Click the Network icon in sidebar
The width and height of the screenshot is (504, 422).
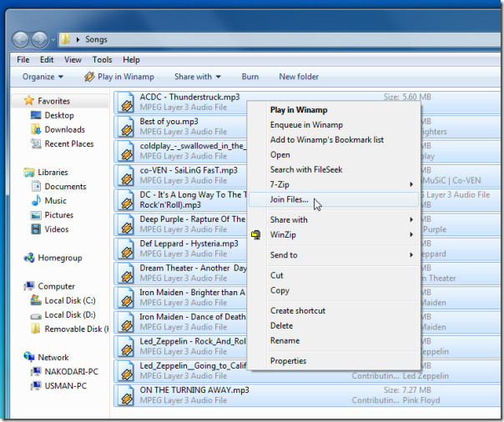[29, 356]
